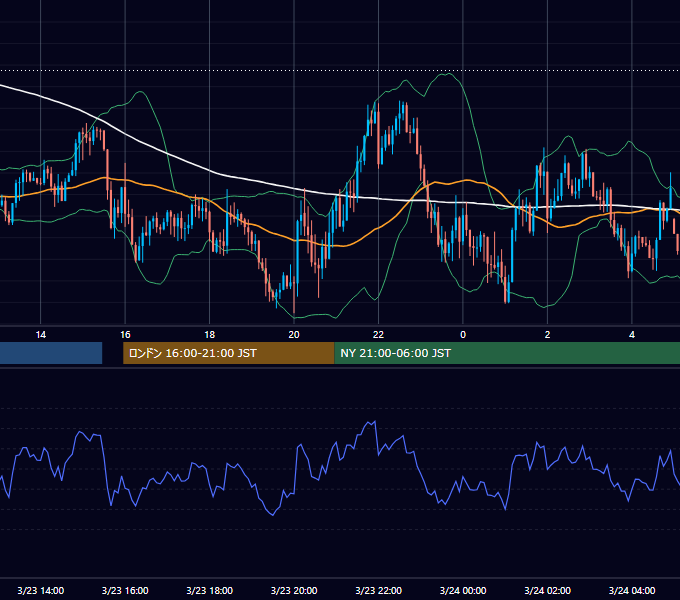Click the 3/23 22:00 label on the lower axis
680x600 pixels.
click(379, 590)
